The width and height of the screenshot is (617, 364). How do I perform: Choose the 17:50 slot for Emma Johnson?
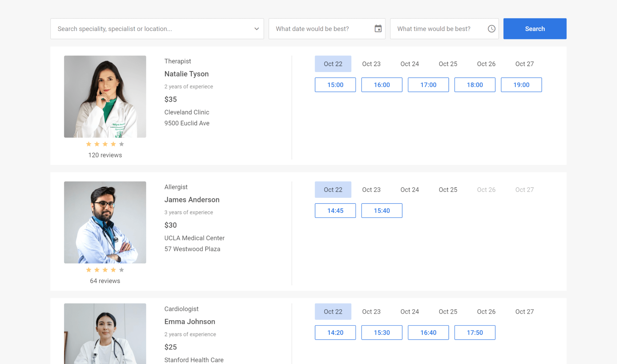475,332
